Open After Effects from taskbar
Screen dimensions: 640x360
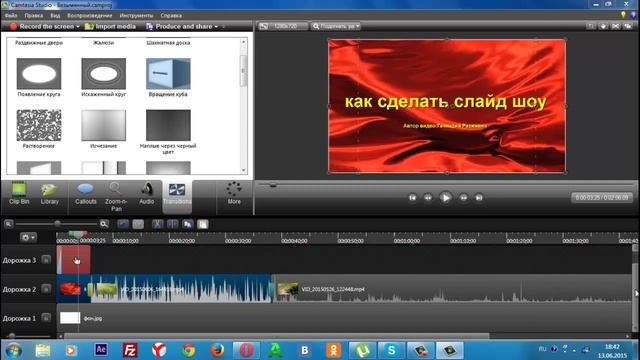click(101, 350)
